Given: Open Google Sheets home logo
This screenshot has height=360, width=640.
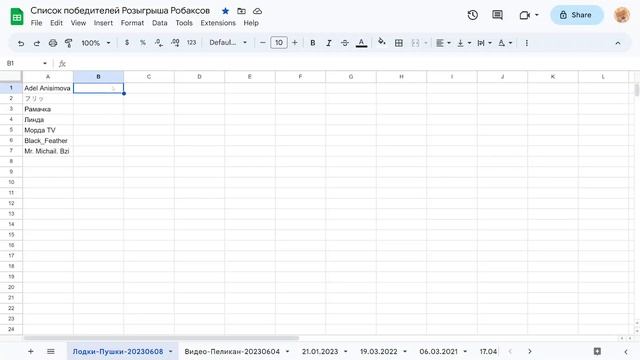Looking at the screenshot, I should click(x=17, y=16).
